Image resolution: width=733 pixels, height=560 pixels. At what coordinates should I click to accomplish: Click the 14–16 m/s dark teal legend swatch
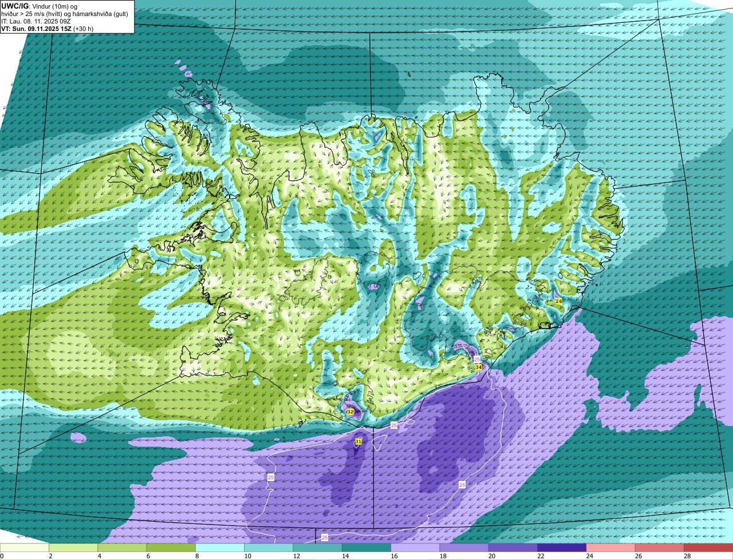[x=366, y=547]
